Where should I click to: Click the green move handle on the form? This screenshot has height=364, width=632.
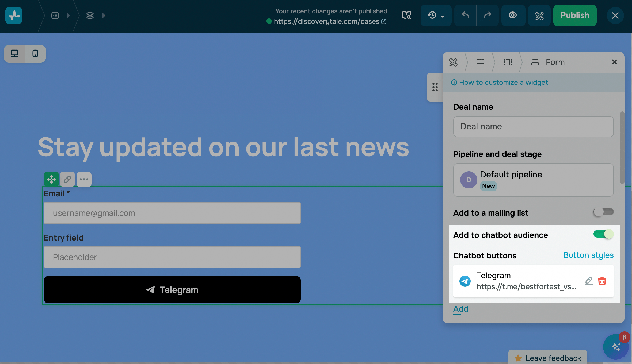(x=51, y=179)
